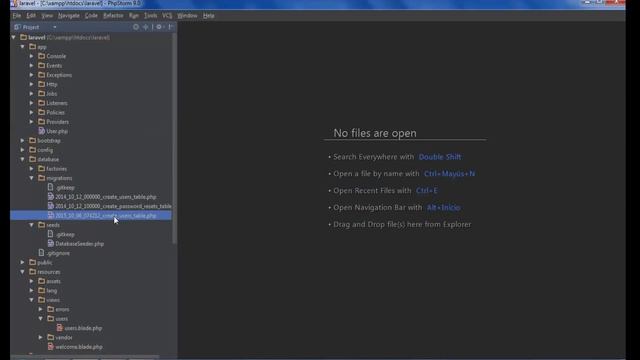Expand the assets folder

point(32,281)
